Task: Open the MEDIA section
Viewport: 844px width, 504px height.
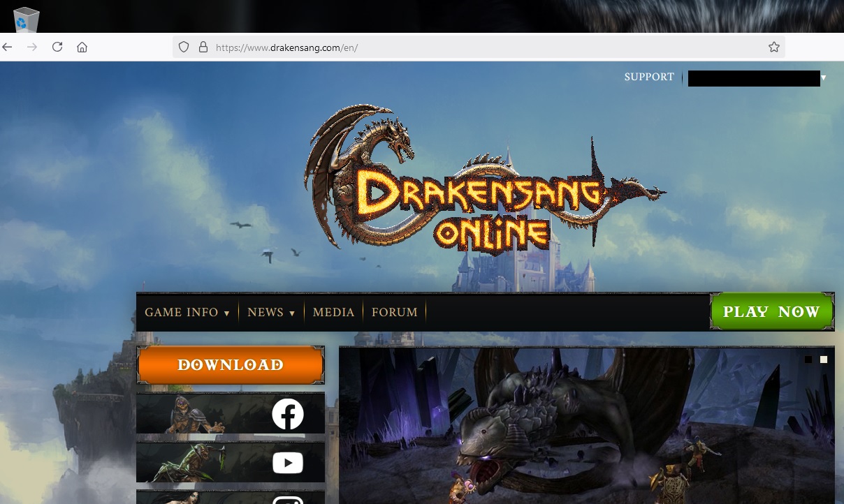Action: (333, 312)
